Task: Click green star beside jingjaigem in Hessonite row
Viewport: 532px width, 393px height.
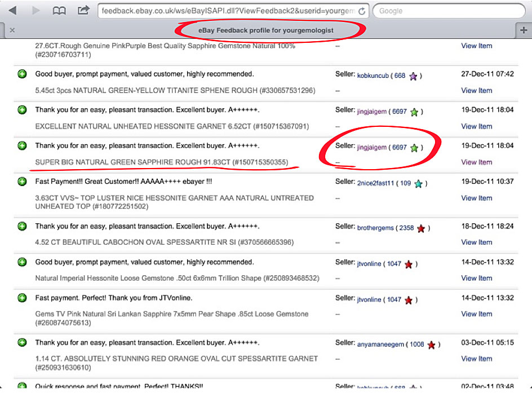Action: 414,112
